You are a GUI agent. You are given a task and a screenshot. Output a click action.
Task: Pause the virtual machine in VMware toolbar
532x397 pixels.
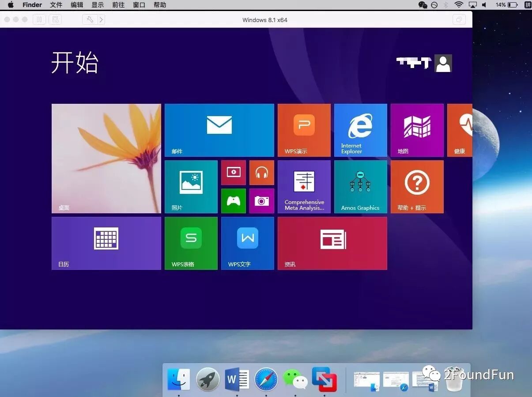coord(39,19)
